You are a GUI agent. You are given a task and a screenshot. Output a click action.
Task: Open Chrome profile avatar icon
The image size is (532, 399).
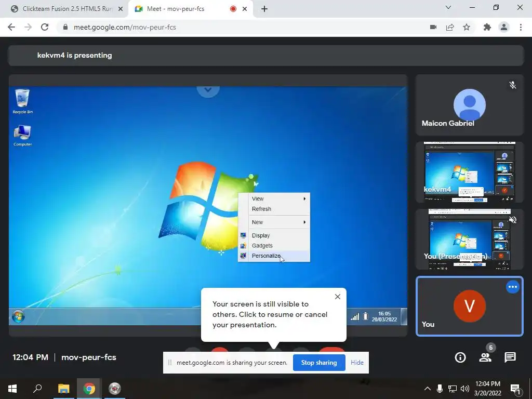(504, 27)
